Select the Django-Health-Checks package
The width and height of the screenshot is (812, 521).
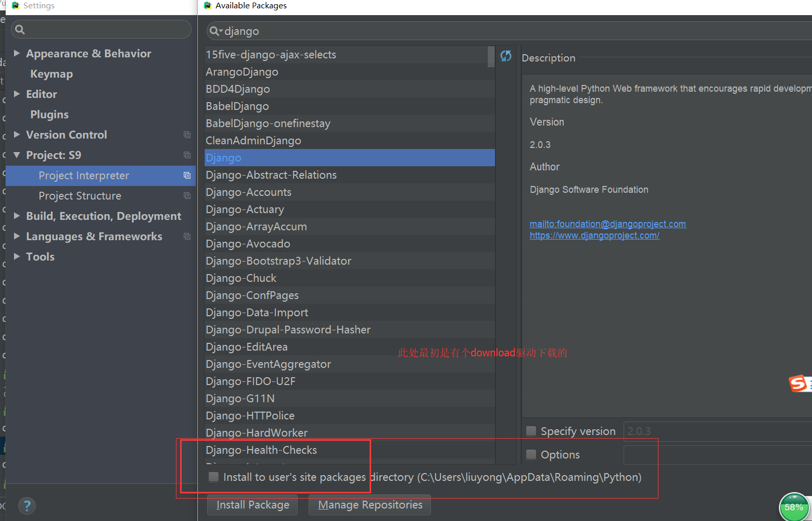350,450
